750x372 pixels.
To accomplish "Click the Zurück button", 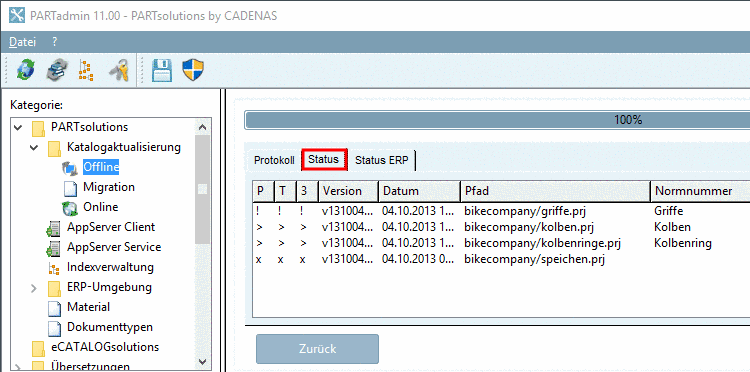I will pos(318,349).
